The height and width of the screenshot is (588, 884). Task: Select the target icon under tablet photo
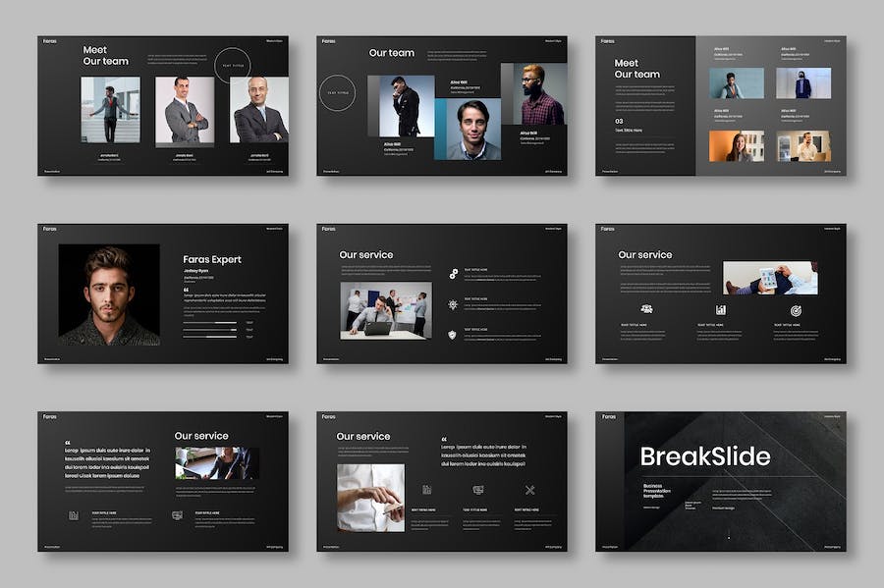pos(795,310)
